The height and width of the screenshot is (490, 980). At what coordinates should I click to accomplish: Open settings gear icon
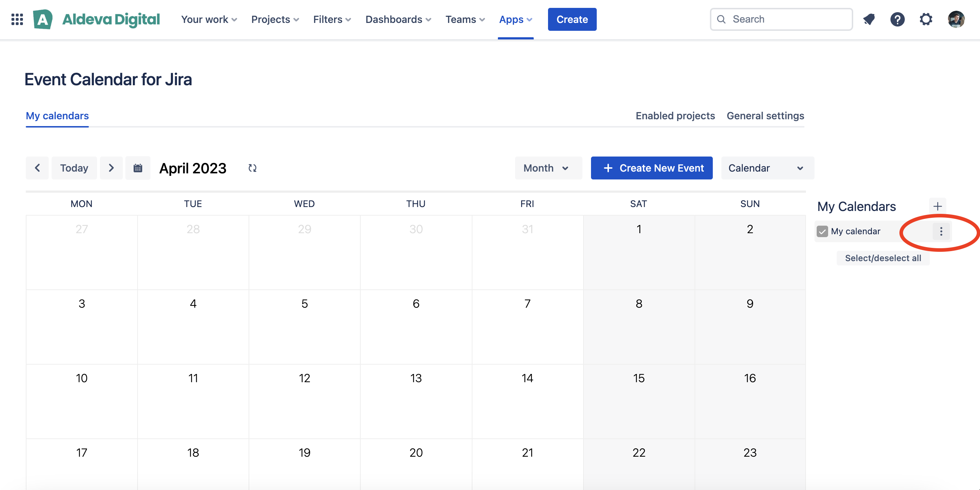pyautogui.click(x=926, y=19)
